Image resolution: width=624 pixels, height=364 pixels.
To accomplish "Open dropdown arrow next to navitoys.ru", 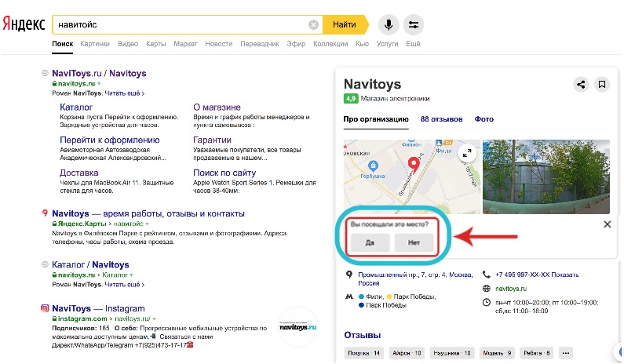I will (x=101, y=83).
